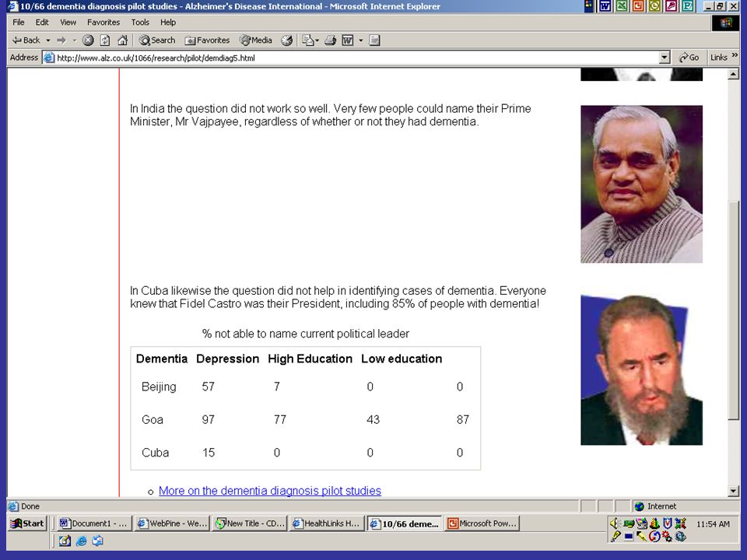The width and height of the screenshot is (747, 560).
Task: Click the Office shortcut bar Outlook icon
Action: click(654, 6)
